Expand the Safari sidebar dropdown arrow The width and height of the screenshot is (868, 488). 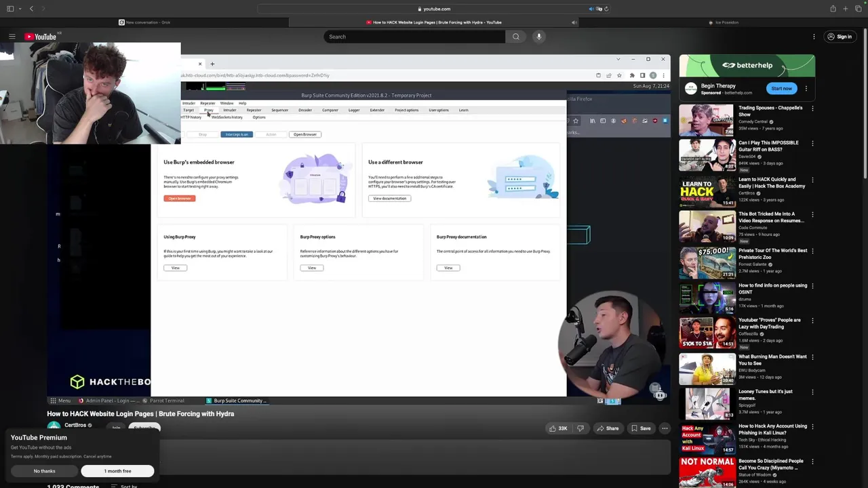tap(20, 9)
